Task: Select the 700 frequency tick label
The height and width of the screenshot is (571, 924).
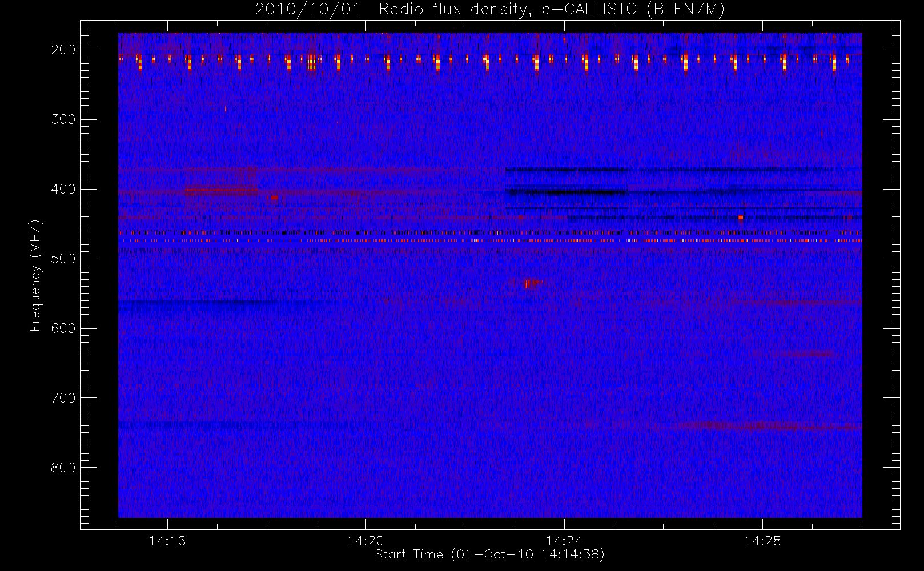Action: point(63,398)
